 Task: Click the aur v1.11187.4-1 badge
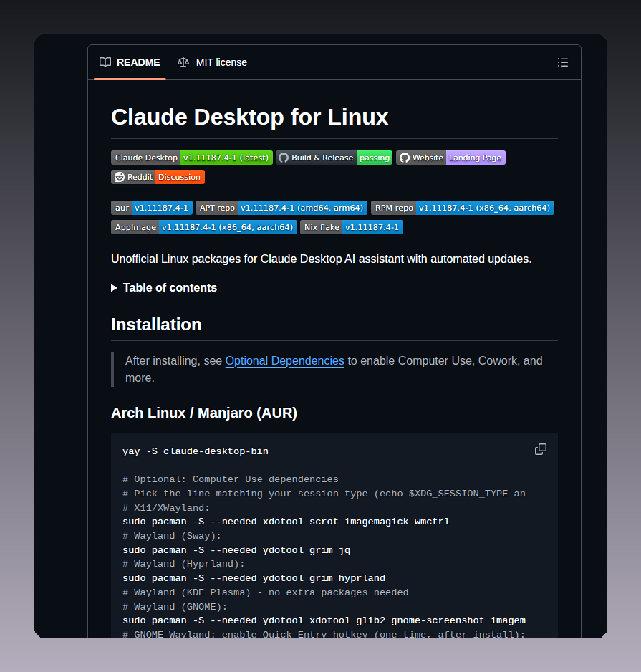pyautogui.click(x=152, y=208)
